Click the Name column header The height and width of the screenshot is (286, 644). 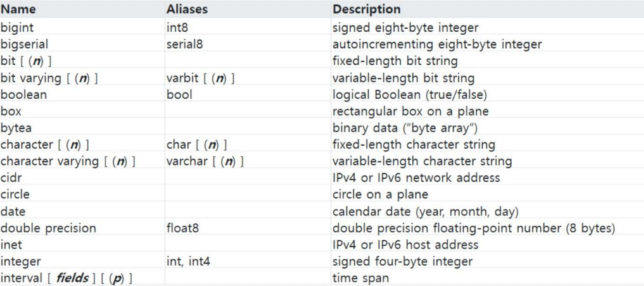point(18,9)
